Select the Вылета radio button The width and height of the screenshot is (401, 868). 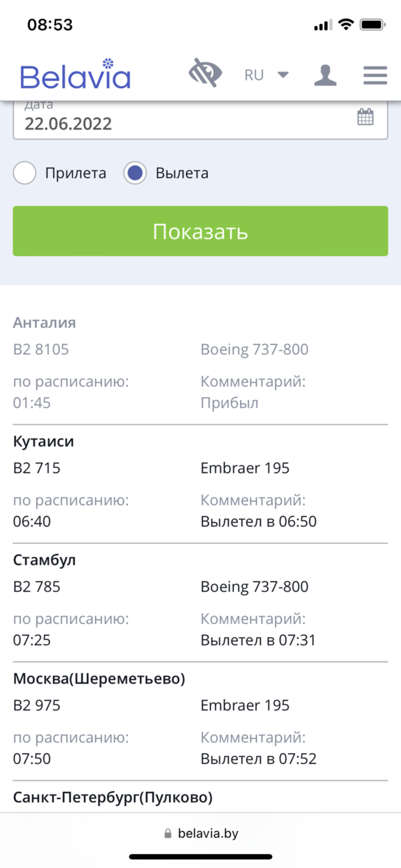135,174
